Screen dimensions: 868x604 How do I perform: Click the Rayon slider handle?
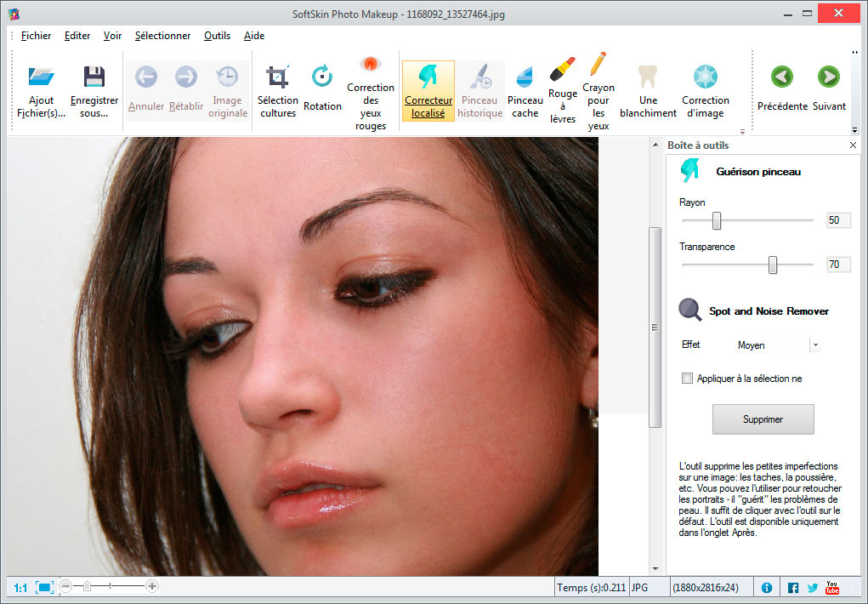click(x=717, y=220)
